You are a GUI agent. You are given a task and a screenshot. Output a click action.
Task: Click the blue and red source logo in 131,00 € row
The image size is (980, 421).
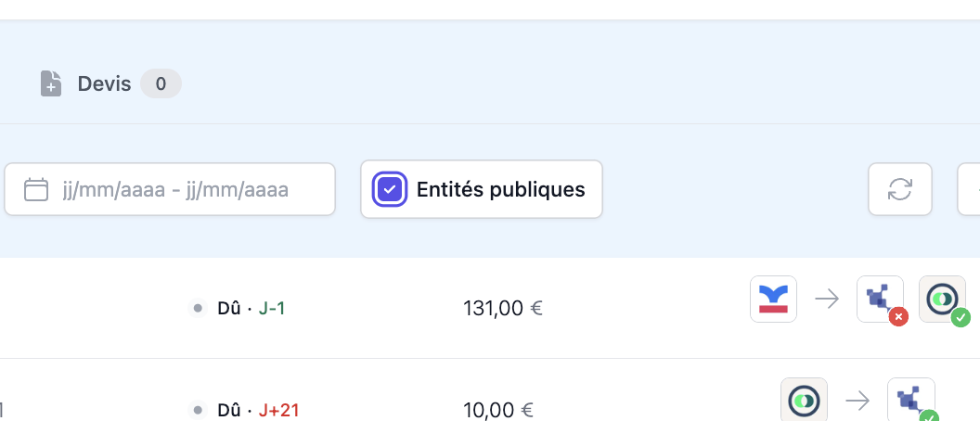tap(773, 300)
